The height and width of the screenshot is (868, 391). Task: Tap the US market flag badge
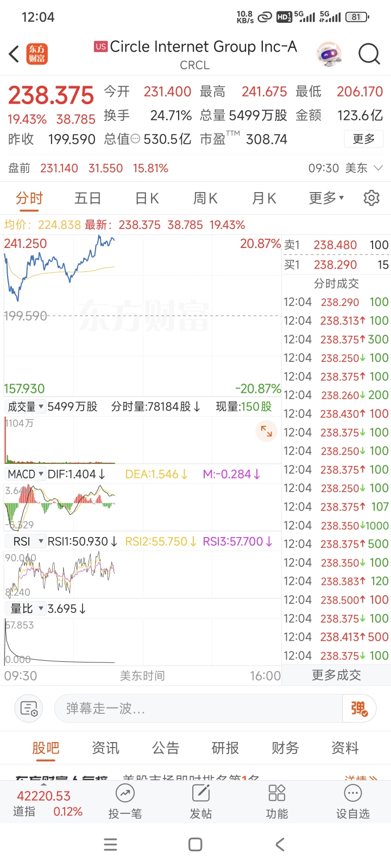100,47
